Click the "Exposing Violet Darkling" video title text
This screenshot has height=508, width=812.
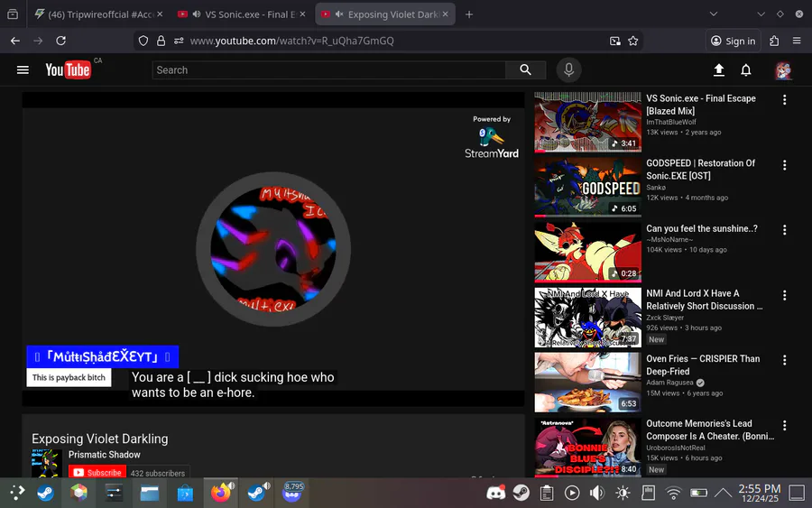coord(100,439)
